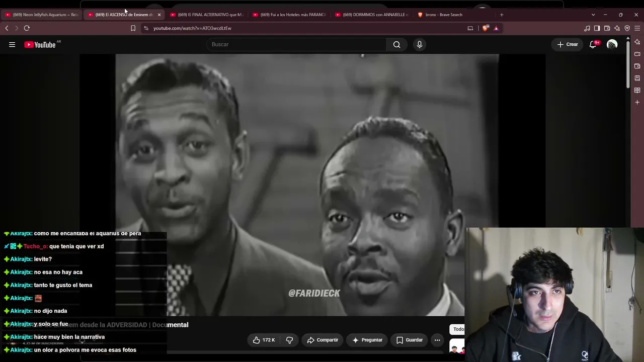Screen dimensions: 644x362
Task: Switch to the bronx Brave Search tab
Action: [454, 15]
